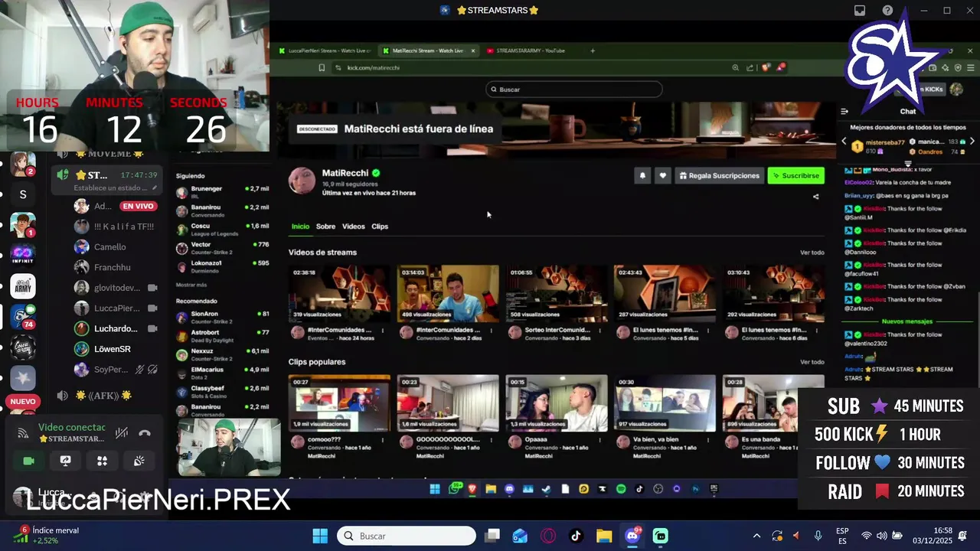Show hidden system tray icons

click(x=757, y=536)
